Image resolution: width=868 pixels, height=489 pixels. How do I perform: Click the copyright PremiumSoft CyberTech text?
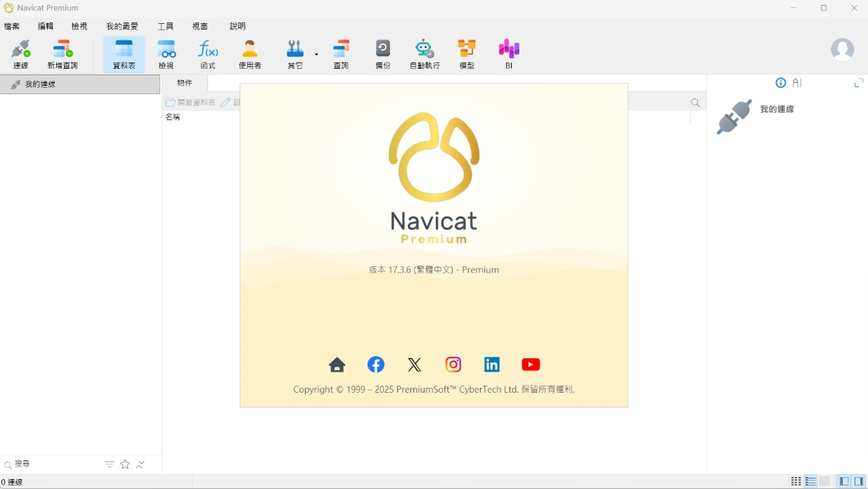pyautogui.click(x=434, y=389)
